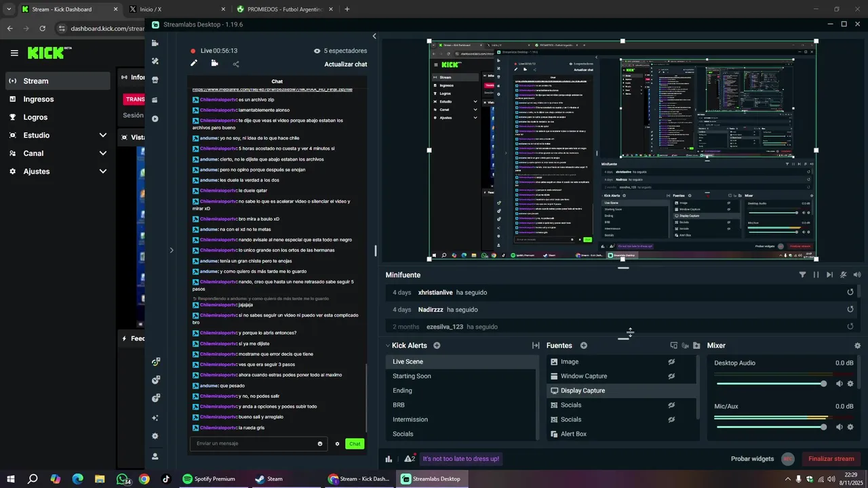Image resolution: width=868 pixels, height=488 pixels.
Task: Open the Streamlabs account profile icon
Action: coord(155,456)
